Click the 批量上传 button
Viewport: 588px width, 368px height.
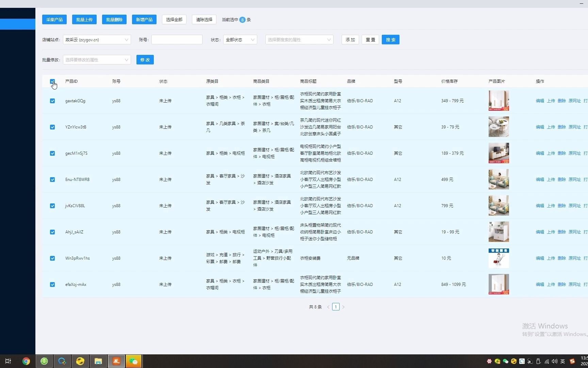tap(84, 20)
